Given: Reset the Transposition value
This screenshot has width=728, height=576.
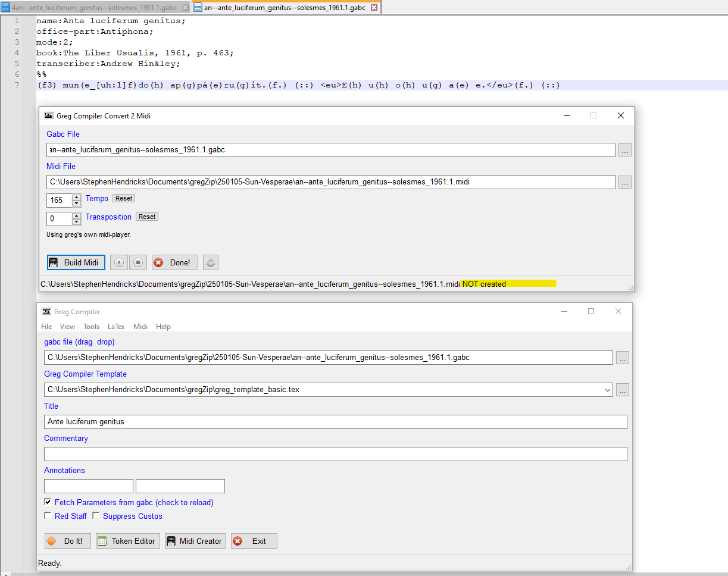Looking at the screenshot, I should tap(147, 217).
